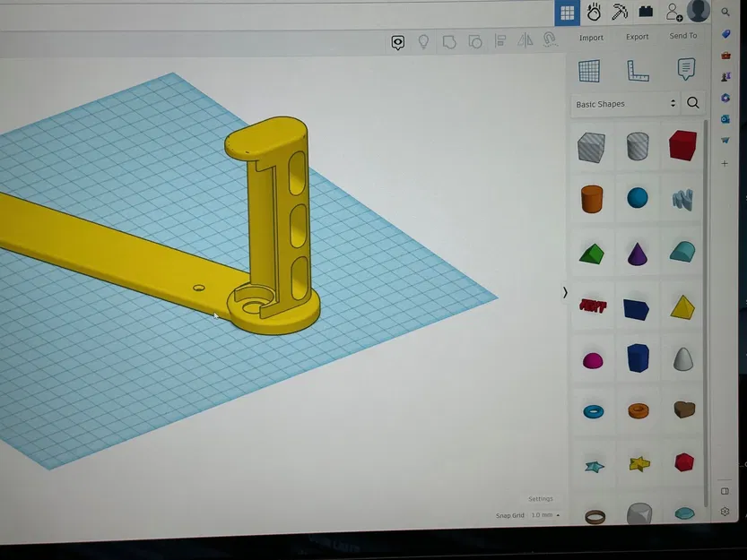
Task: Click browser sidebar paper plane icon
Action: 725,140
